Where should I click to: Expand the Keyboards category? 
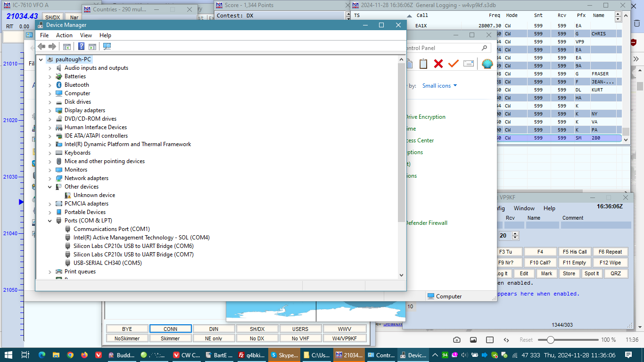click(x=50, y=153)
